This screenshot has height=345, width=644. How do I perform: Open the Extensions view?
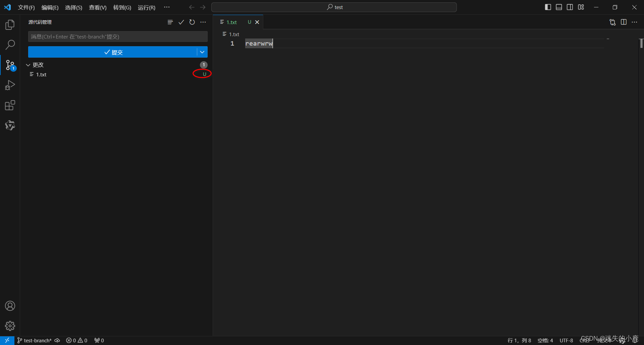(x=10, y=105)
